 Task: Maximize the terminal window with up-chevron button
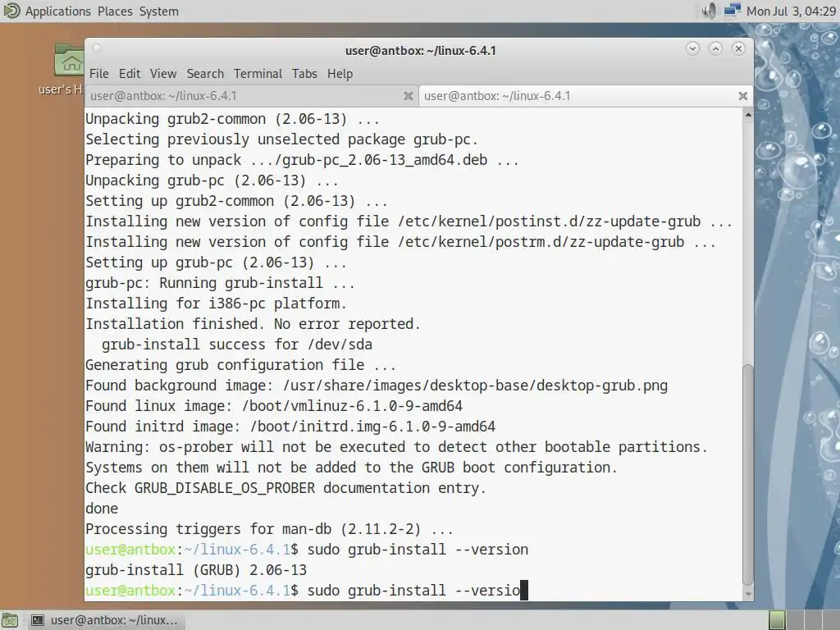(715, 48)
